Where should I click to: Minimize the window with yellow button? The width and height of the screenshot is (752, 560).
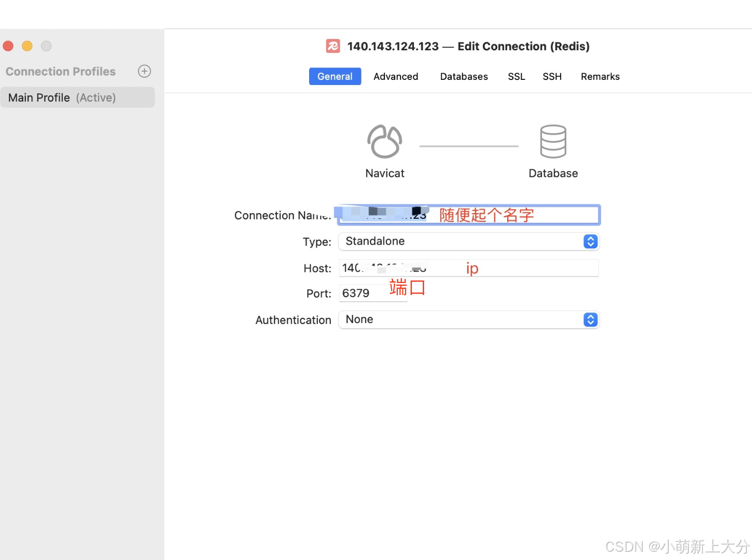[x=27, y=46]
